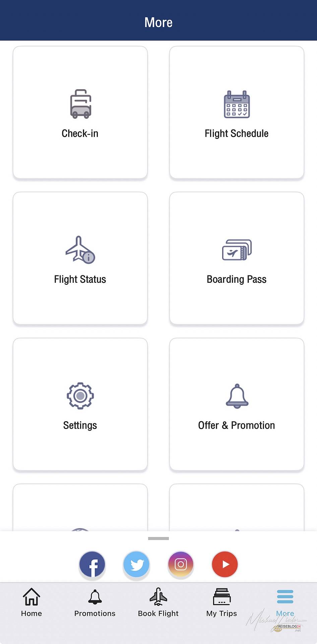Tap the Check-in luggage icon

(x=80, y=104)
